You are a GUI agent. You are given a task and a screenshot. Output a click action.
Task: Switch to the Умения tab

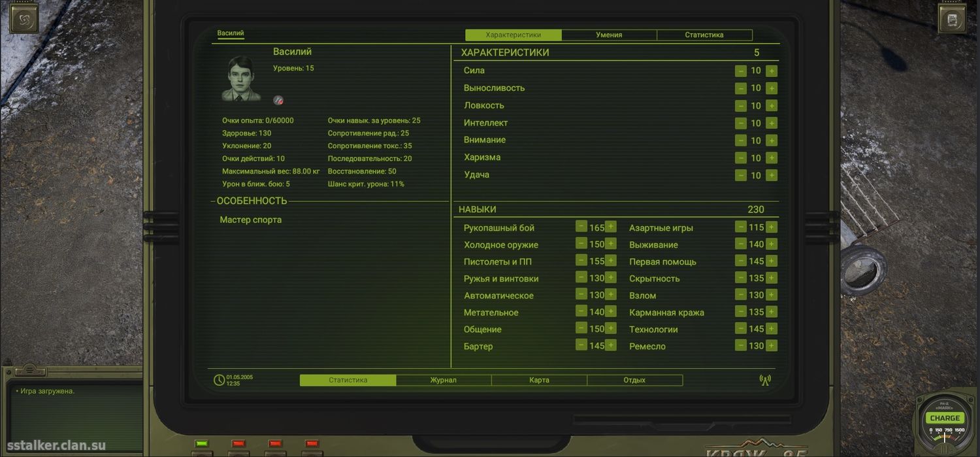pyautogui.click(x=609, y=35)
